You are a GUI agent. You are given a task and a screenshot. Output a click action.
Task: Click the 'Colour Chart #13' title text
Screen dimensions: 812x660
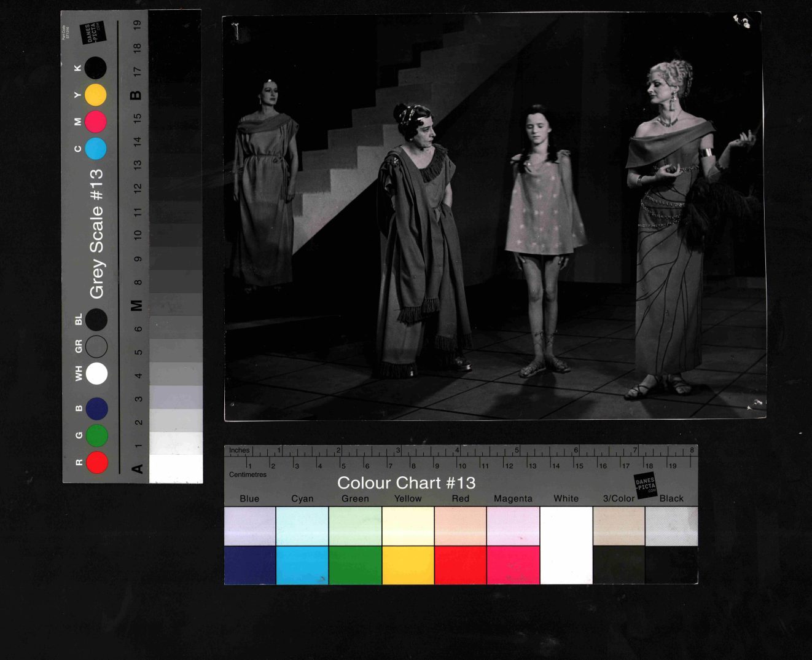406,483
